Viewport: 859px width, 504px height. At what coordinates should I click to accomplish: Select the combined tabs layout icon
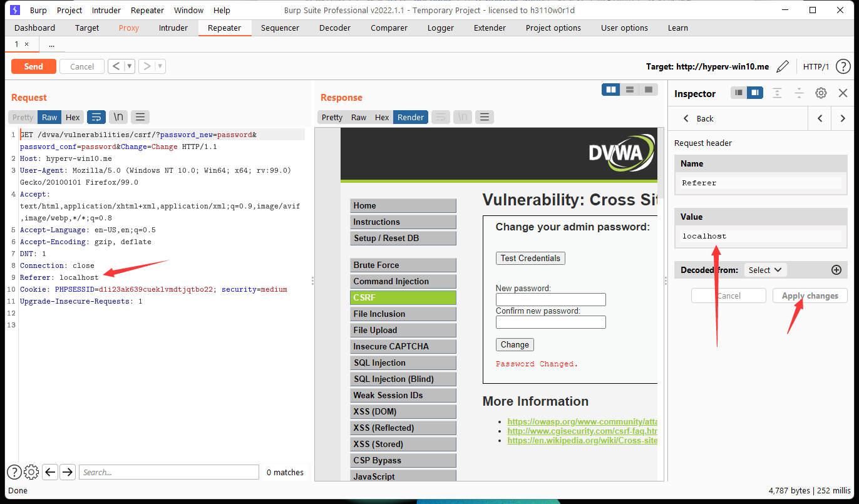point(649,90)
